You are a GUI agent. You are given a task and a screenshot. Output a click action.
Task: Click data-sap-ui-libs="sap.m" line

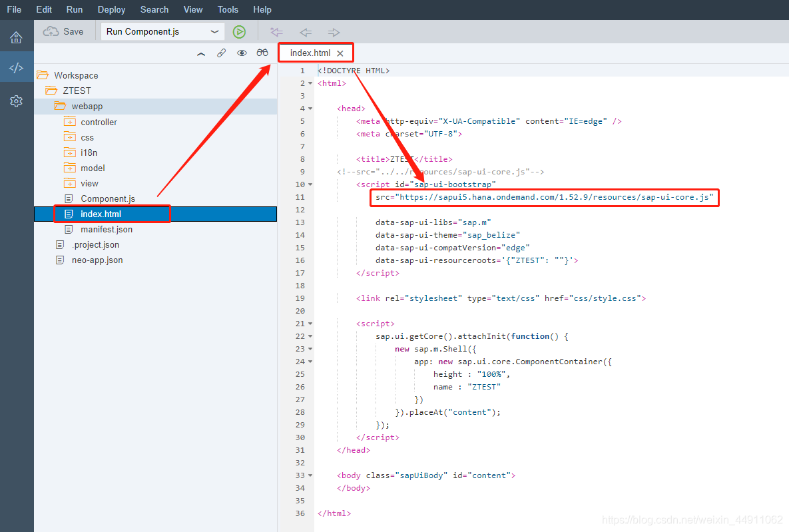(x=433, y=222)
